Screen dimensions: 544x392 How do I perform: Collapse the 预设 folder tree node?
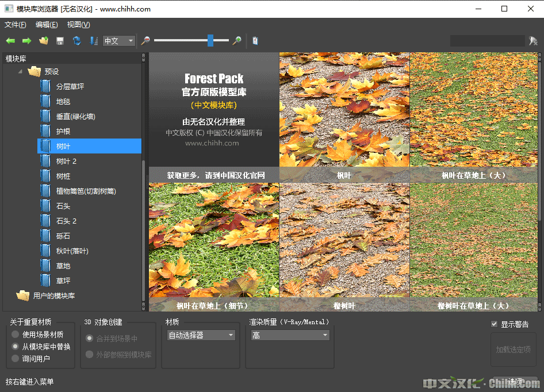(21, 72)
